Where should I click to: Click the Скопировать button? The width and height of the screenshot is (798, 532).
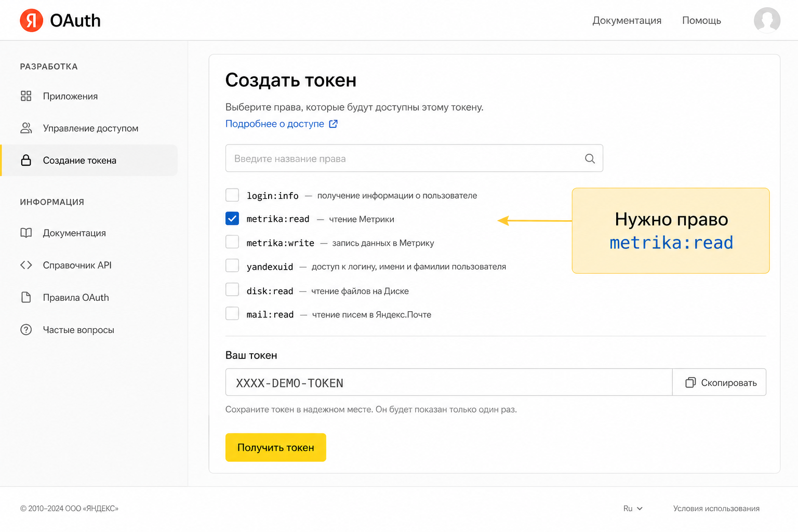pyautogui.click(x=720, y=382)
